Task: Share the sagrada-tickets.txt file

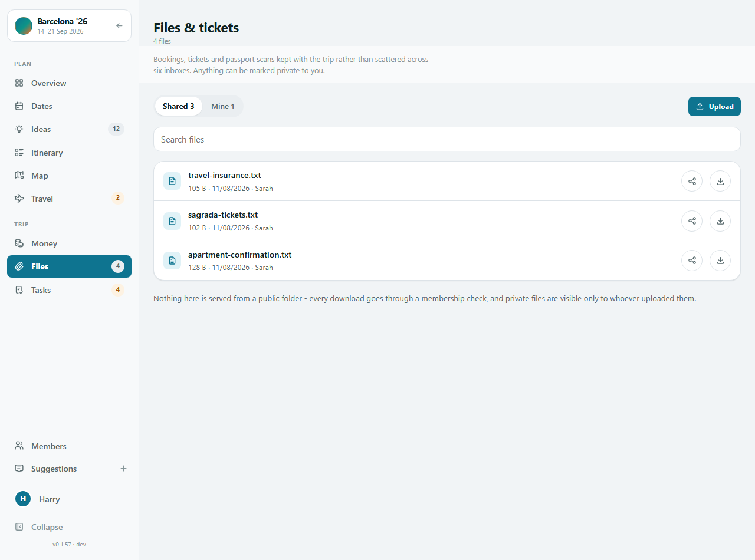Action: pyautogui.click(x=692, y=221)
